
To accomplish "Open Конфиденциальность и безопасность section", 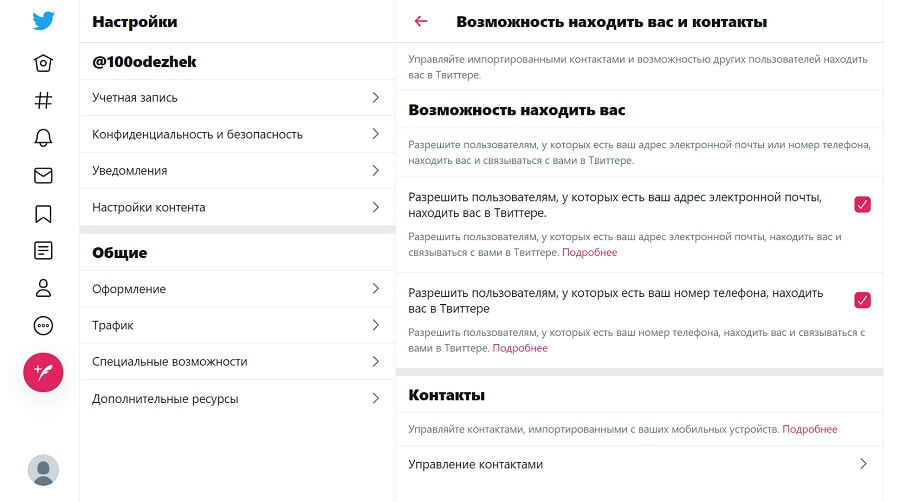I will click(x=237, y=134).
